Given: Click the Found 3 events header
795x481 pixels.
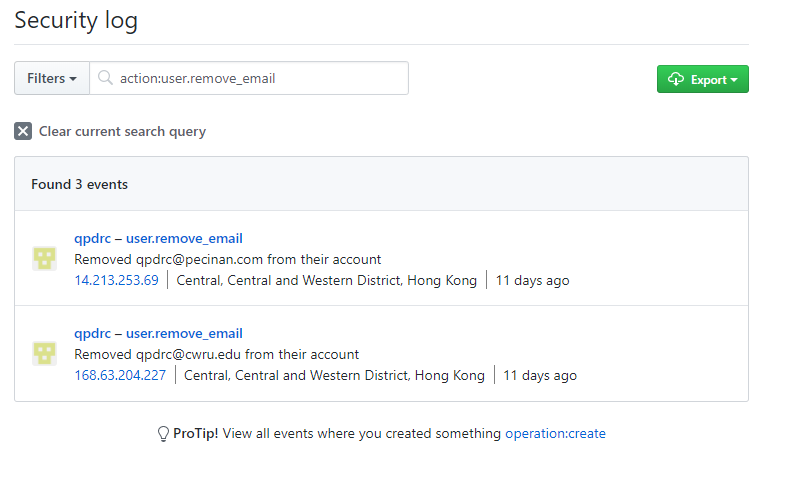Looking at the screenshot, I should 79,184.
